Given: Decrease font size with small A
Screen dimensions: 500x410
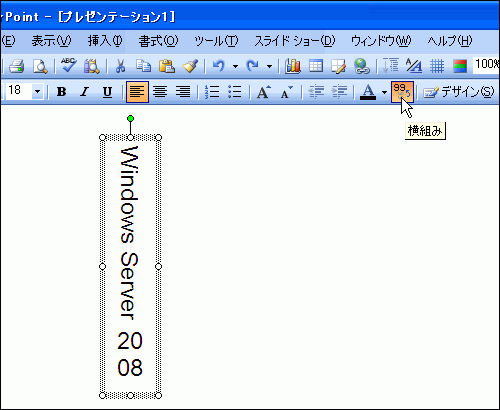Looking at the screenshot, I should click(286, 92).
